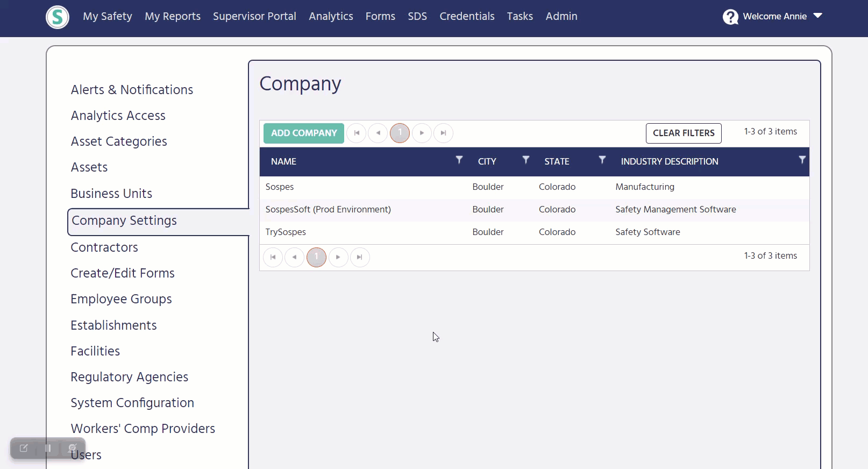Screen dimensions: 868x469
Task: Go to previous page in top pager
Action: click(x=378, y=133)
